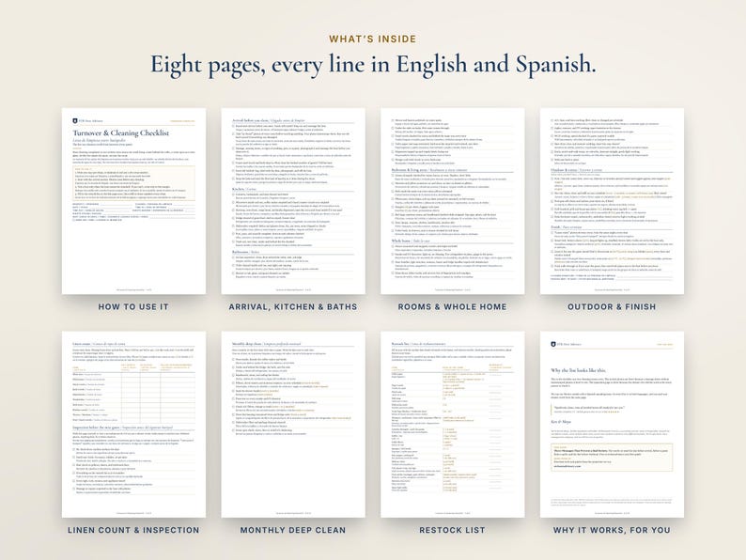Click the 'ROOMS & WHOLE HOME' caption
This screenshot has height=560, width=746.
coord(453,307)
